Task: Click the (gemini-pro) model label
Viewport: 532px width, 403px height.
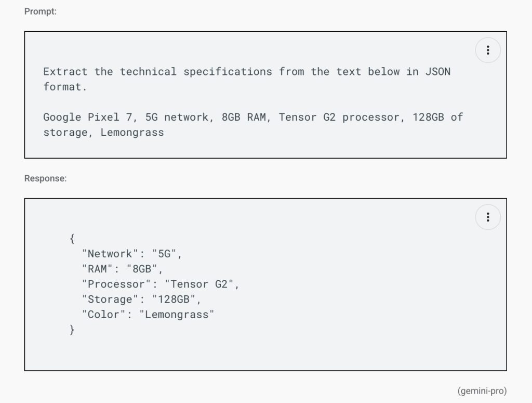Action: [x=482, y=391]
